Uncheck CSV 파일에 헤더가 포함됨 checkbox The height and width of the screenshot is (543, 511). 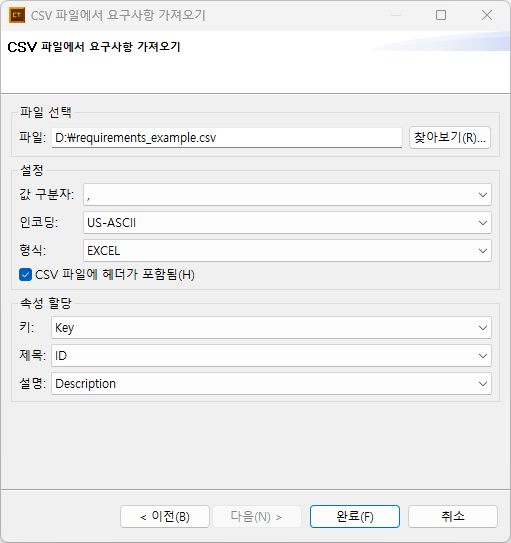click(25, 275)
